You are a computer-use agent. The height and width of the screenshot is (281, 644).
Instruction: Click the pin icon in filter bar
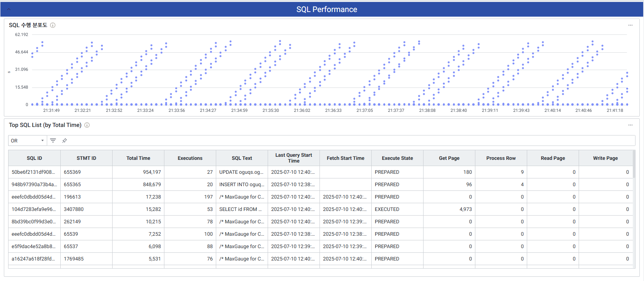point(65,140)
